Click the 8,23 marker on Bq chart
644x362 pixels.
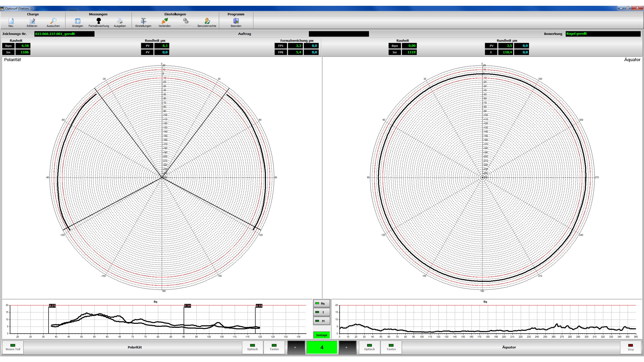point(52,306)
